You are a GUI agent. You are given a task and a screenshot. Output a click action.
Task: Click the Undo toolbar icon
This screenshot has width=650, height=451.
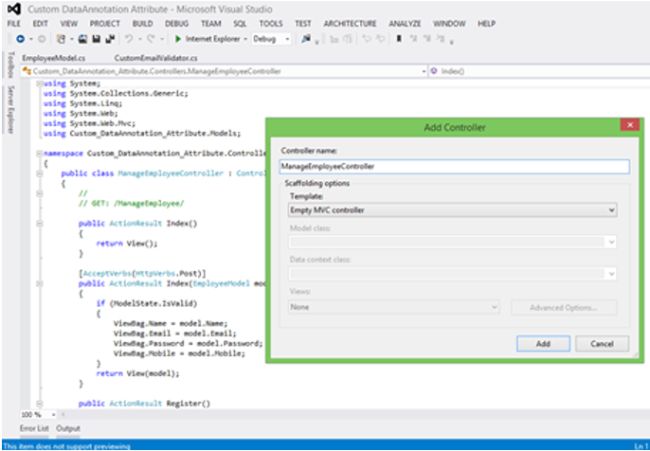click(x=130, y=39)
